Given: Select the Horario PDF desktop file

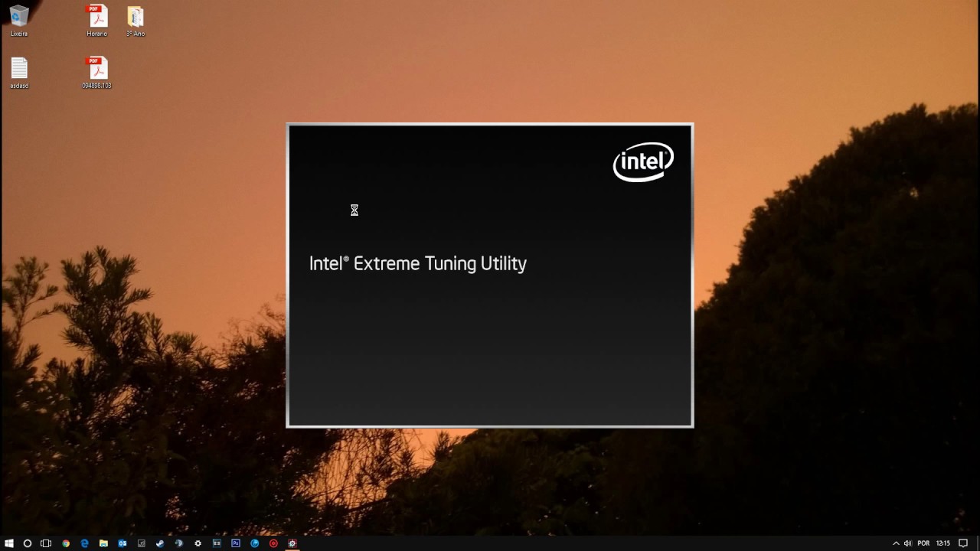Looking at the screenshot, I should click(96, 20).
